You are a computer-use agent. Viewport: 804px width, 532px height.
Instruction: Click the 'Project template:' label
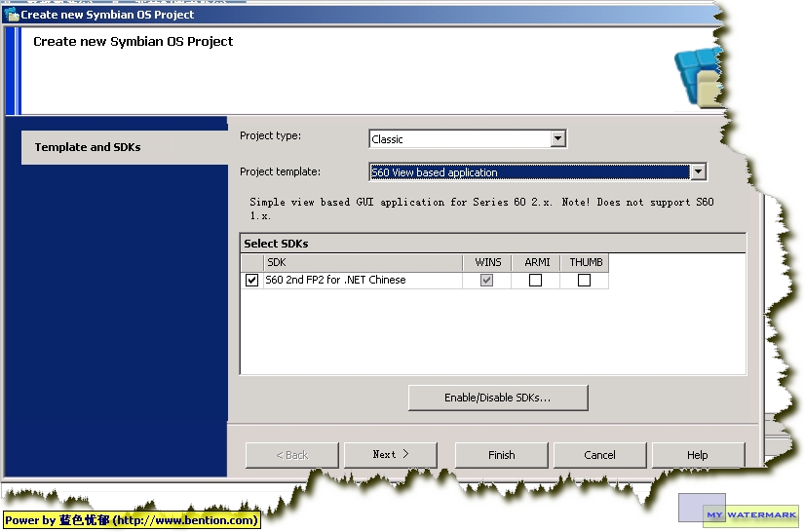[x=280, y=171]
